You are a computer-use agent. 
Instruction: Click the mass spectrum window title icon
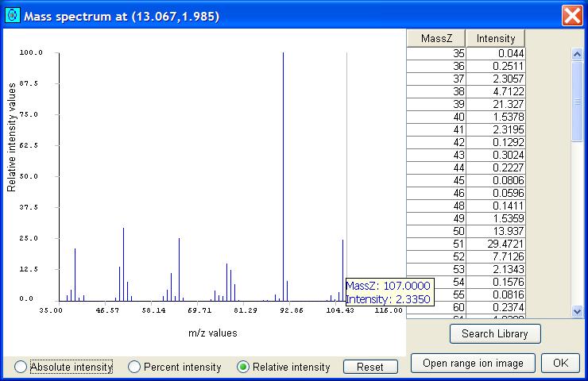(12, 15)
